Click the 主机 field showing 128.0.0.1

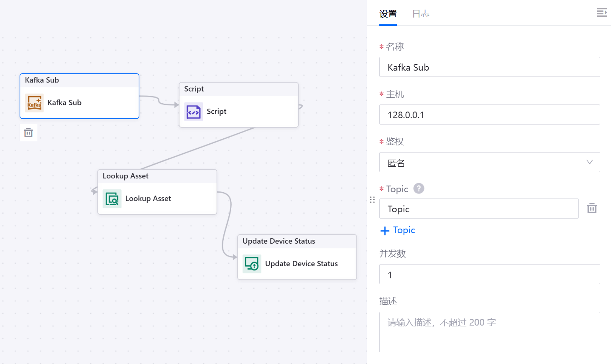(x=489, y=115)
